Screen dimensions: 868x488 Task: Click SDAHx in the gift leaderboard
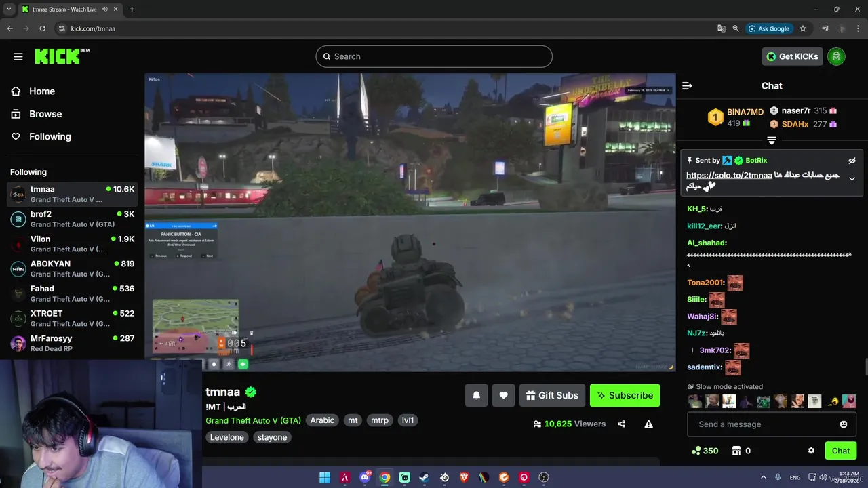(795, 124)
